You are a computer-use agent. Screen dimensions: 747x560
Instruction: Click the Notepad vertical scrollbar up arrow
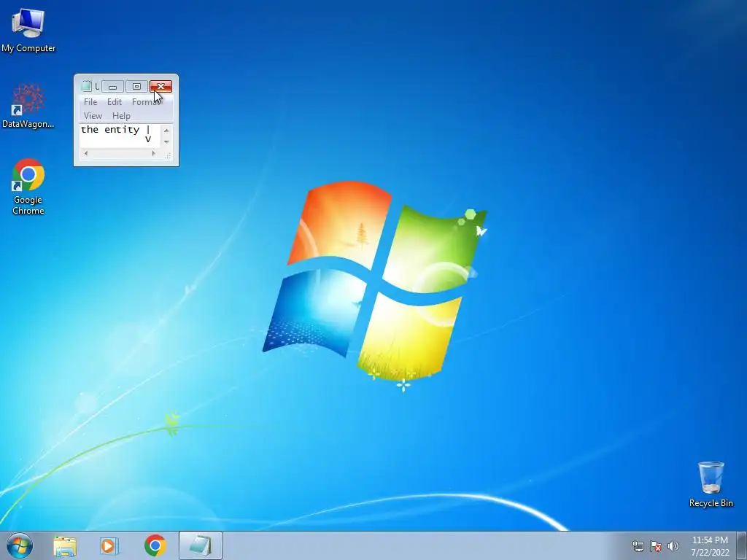(x=166, y=130)
